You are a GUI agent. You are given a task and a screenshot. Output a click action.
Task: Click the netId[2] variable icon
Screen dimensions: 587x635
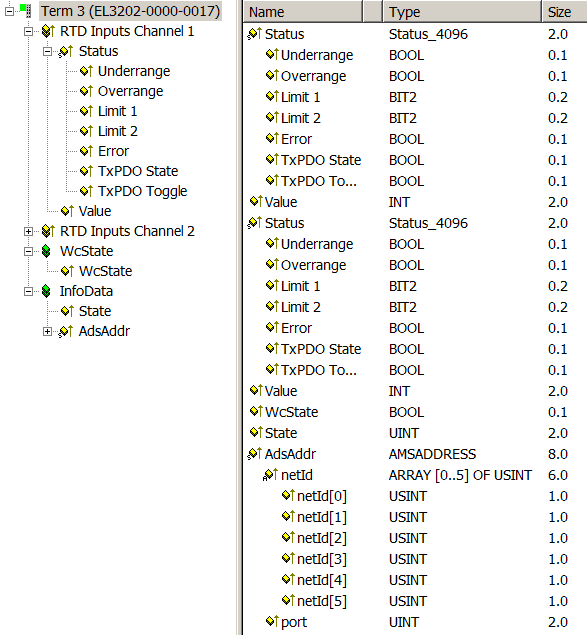click(x=288, y=537)
